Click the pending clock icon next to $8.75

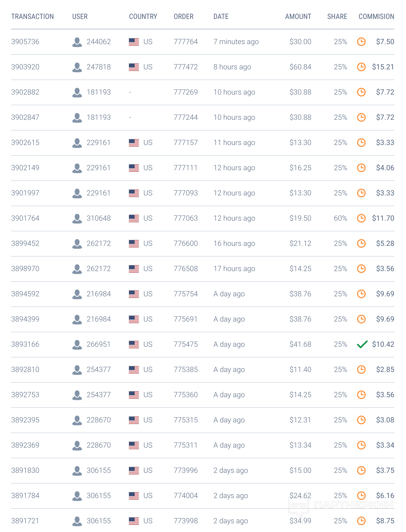point(361,521)
